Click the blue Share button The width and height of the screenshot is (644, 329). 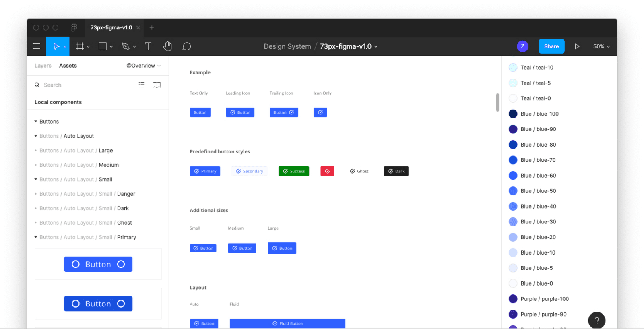tap(551, 46)
